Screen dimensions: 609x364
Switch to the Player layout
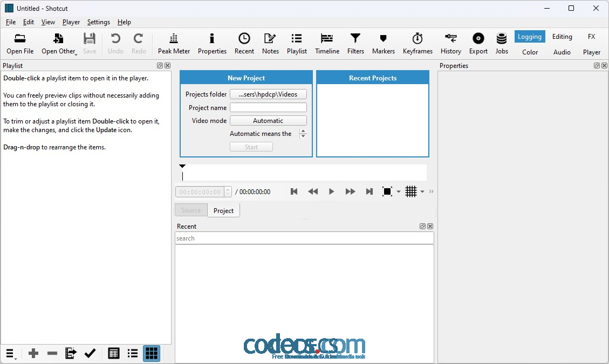tap(592, 52)
